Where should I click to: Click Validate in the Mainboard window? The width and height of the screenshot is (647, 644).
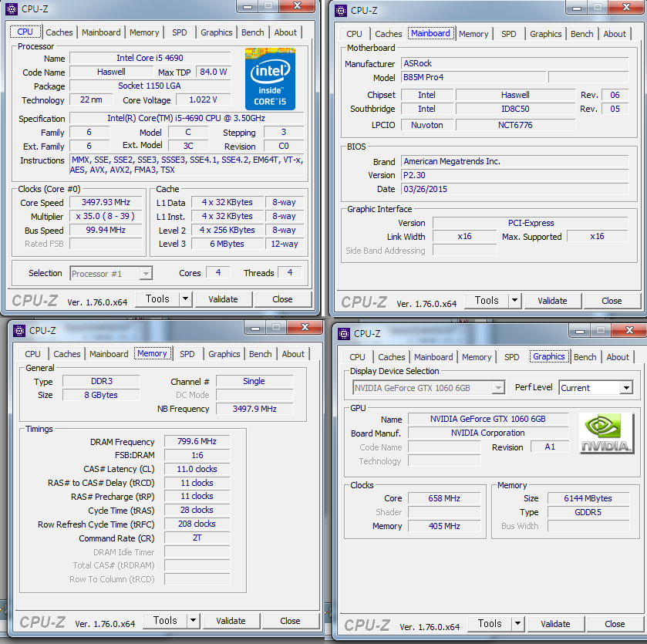552,301
